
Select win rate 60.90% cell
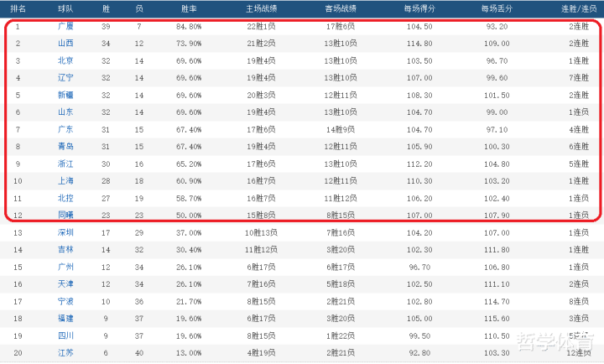(189, 181)
